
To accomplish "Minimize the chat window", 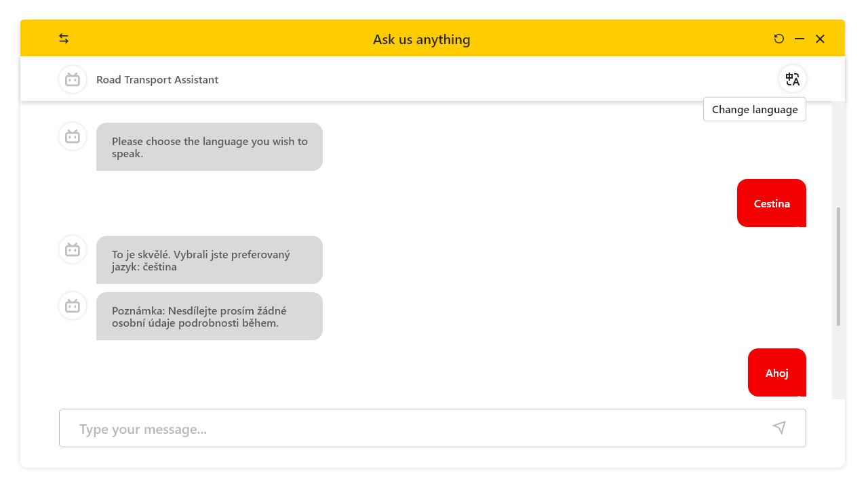I will [800, 39].
